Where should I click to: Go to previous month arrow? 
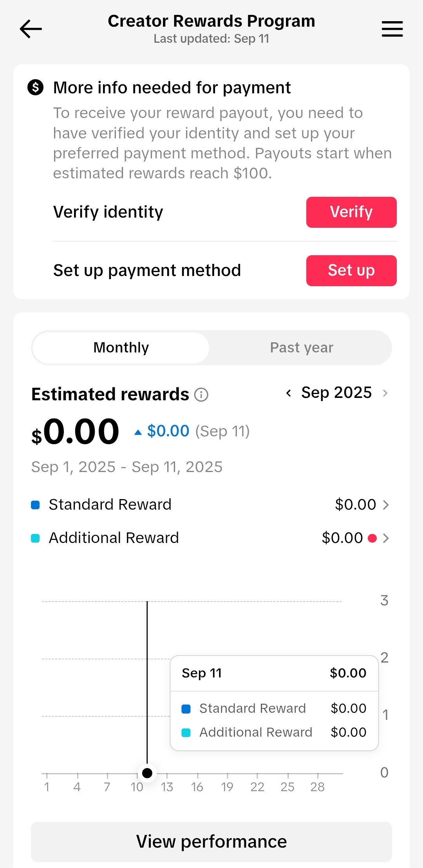point(289,393)
